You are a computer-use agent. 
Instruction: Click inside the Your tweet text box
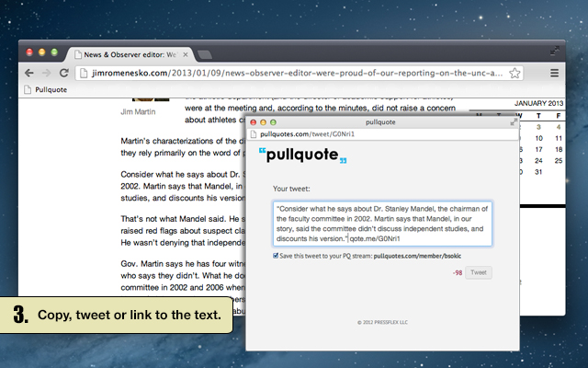coord(382,224)
